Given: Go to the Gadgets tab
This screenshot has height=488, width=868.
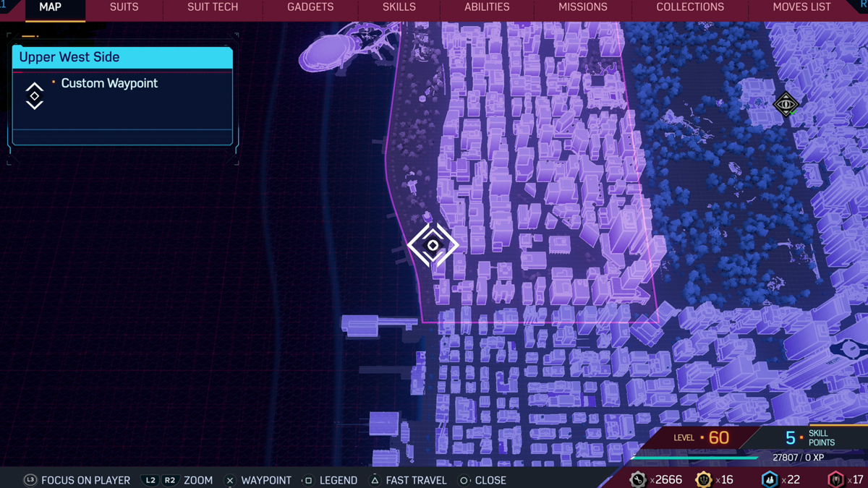Looking at the screenshot, I should pos(310,7).
